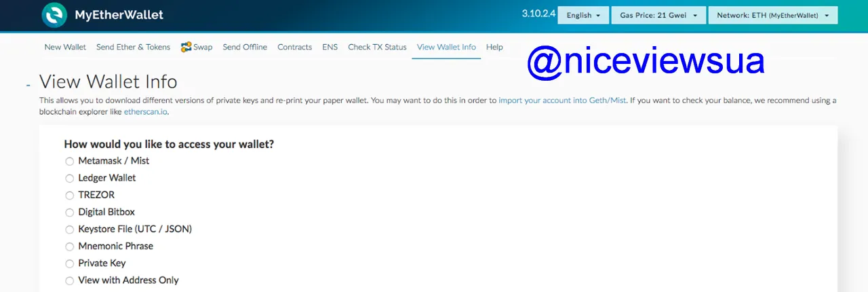Viewport: 868px width, 292px height.
Task: Open the Send Offline tab
Action: [245, 47]
